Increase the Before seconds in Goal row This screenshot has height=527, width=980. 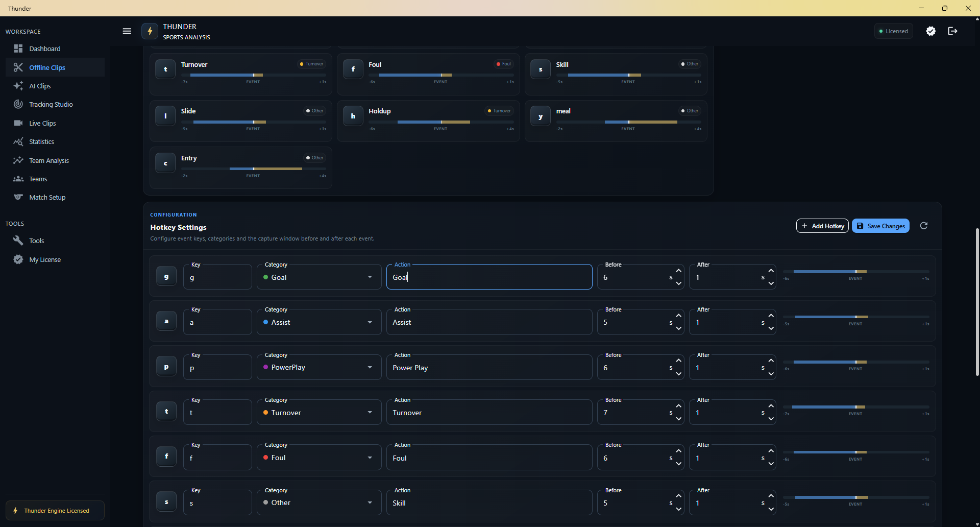tap(678, 271)
